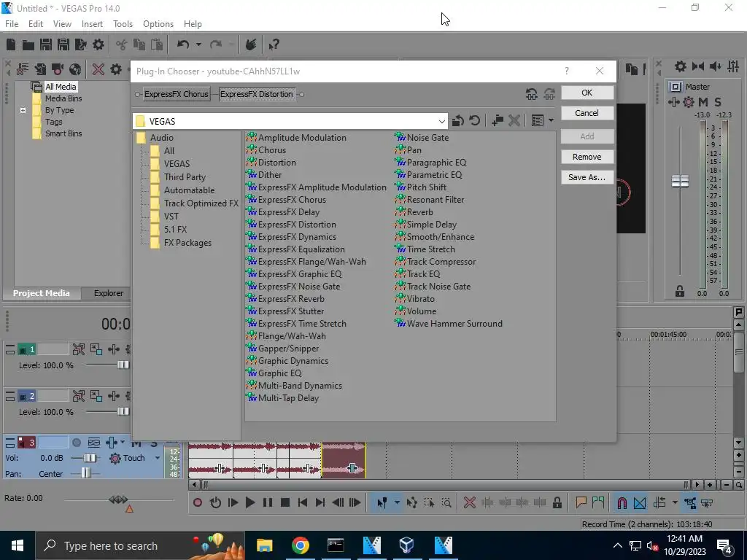Click Pause button in transport bar

click(x=268, y=502)
